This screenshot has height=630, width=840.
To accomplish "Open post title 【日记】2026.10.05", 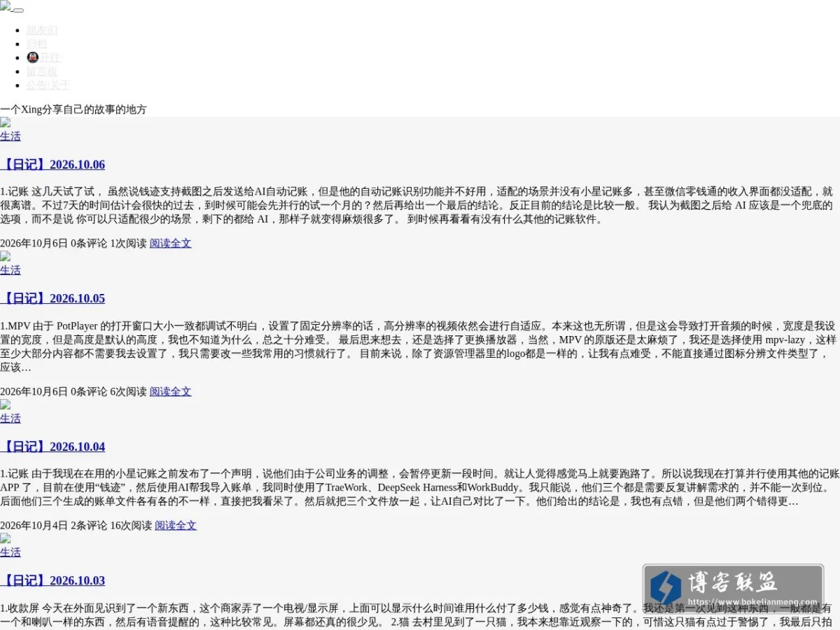I will [x=52, y=298].
